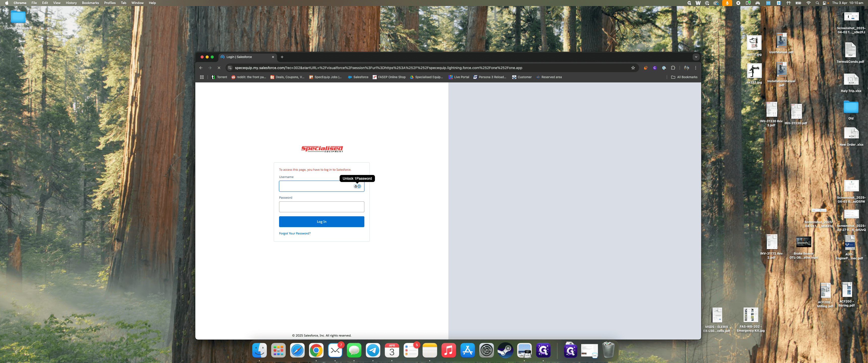This screenshot has height=363, width=868.
Task: Open App Store from the Dock
Action: click(x=468, y=350)
